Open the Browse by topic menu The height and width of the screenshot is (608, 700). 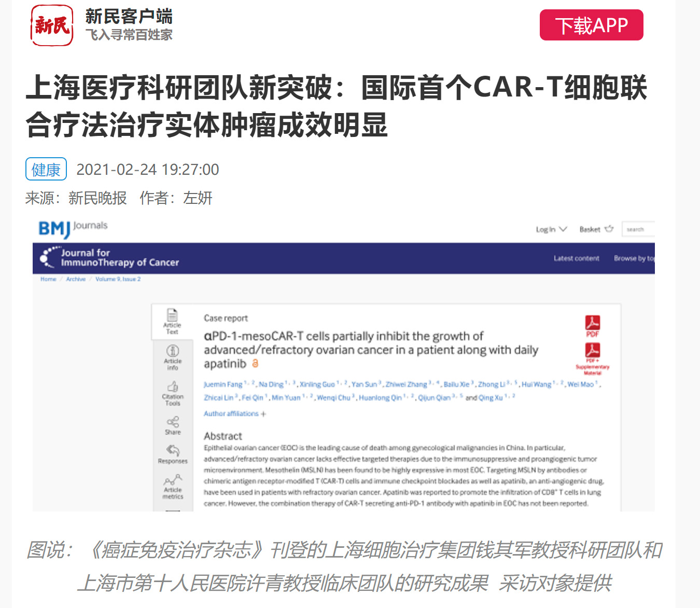point(634,258)
